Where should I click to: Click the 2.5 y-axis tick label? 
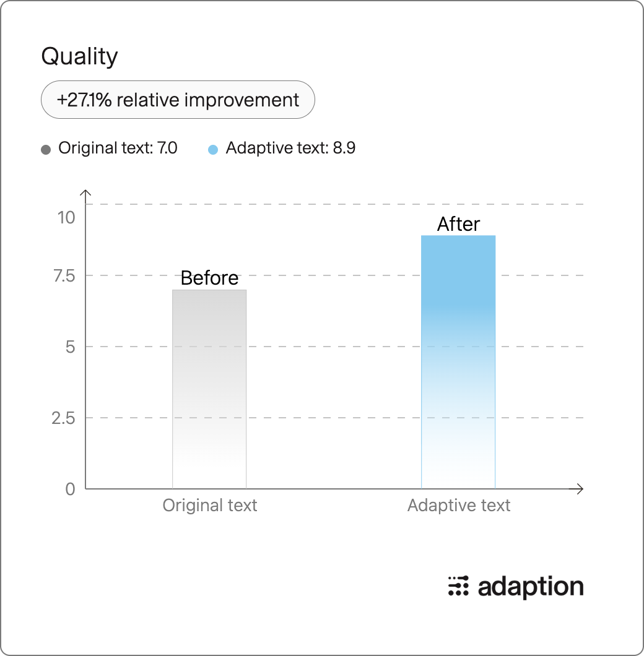pos(63,418)
